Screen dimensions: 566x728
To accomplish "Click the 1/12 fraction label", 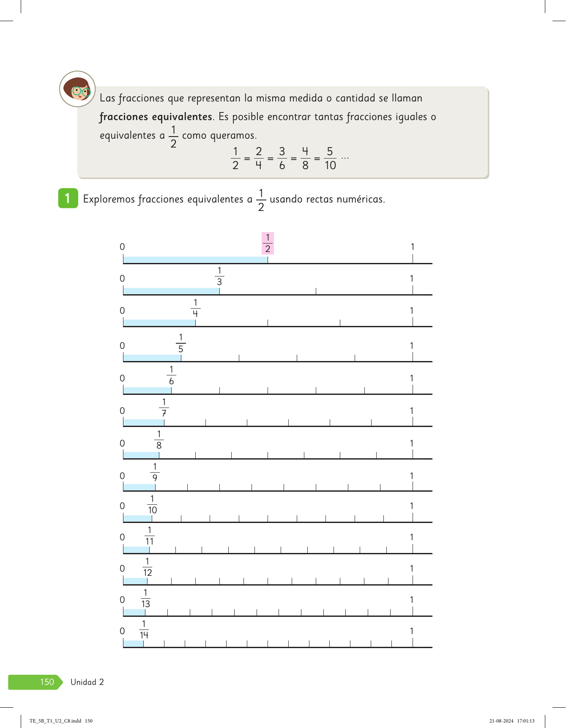I will pos(147,567).
